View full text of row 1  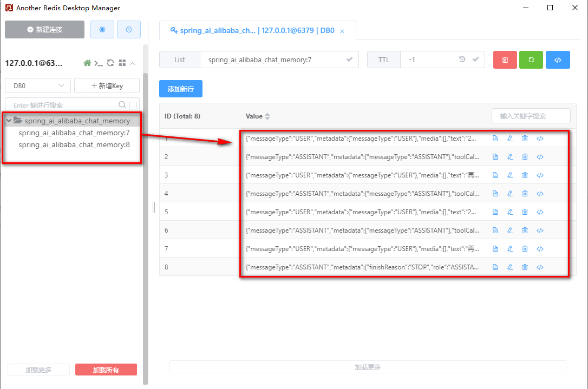click(x=495, y=139)
